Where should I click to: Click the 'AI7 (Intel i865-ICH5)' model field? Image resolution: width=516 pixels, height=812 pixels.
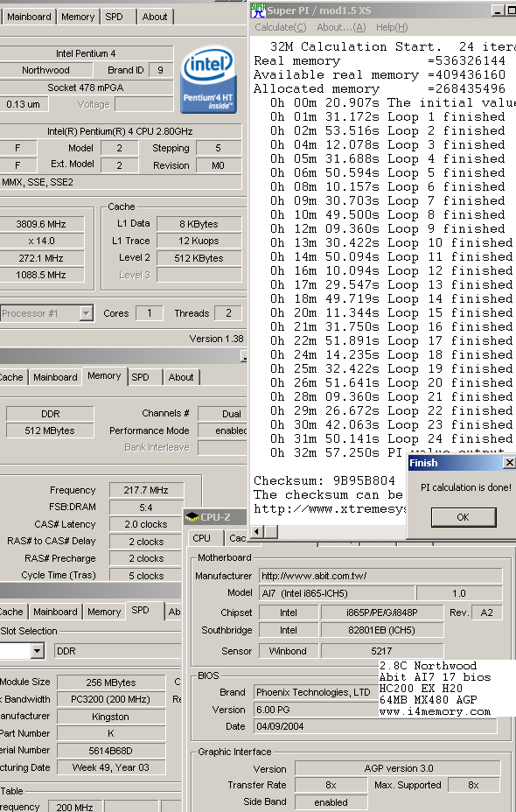[x=337, y=593]
